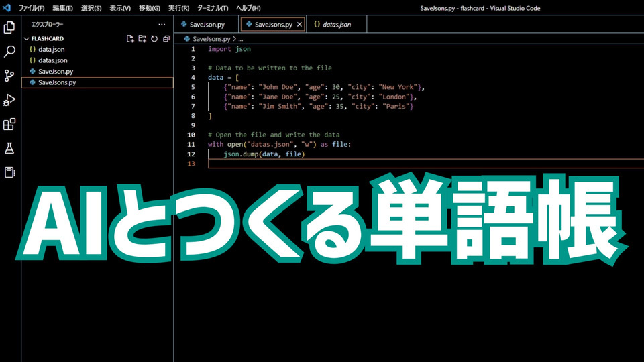Click the New Folder icon in explorer

[x=142, y=39]
